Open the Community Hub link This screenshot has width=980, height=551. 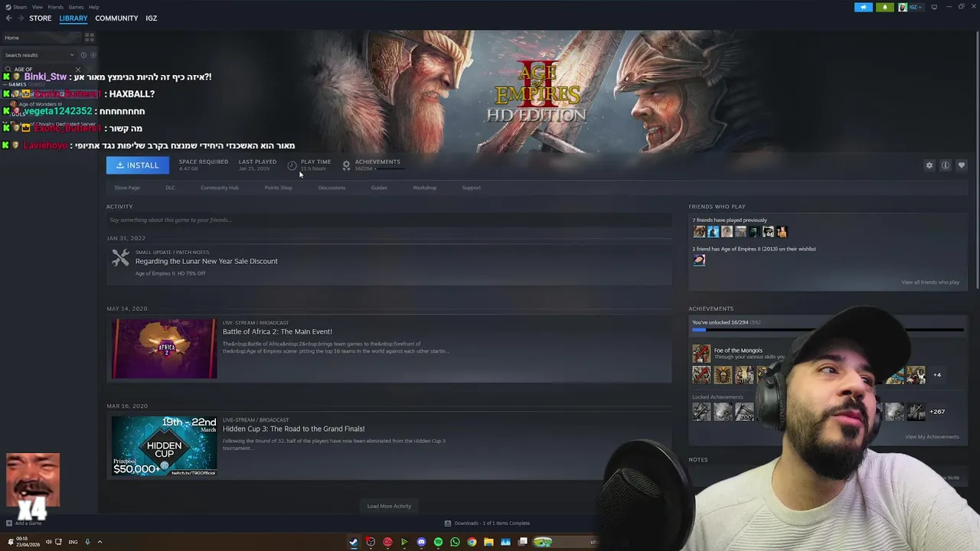pyautogui.click(x=220, y=187)
